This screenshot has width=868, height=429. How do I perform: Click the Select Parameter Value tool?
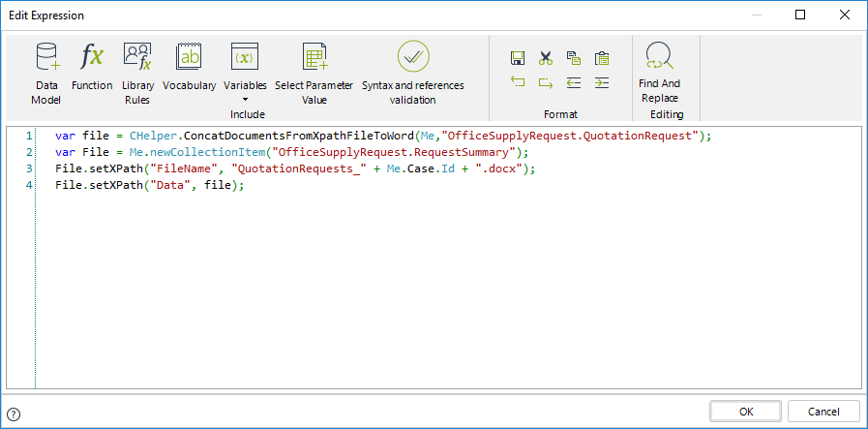point(314,74)
